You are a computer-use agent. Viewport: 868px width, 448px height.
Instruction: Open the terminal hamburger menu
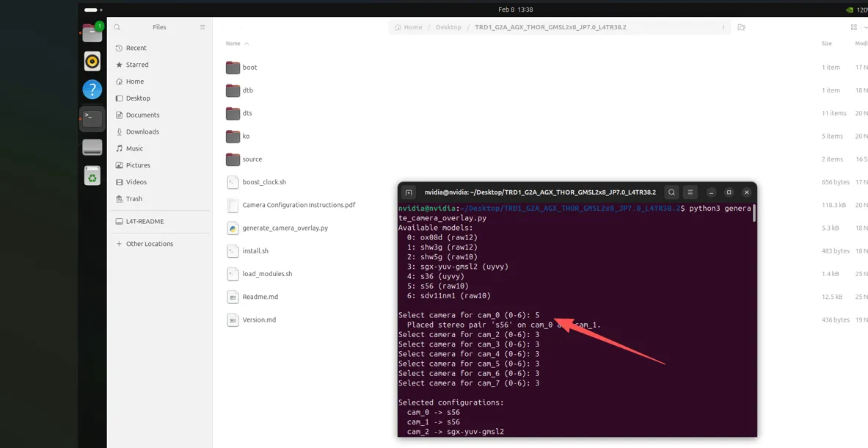690,192
